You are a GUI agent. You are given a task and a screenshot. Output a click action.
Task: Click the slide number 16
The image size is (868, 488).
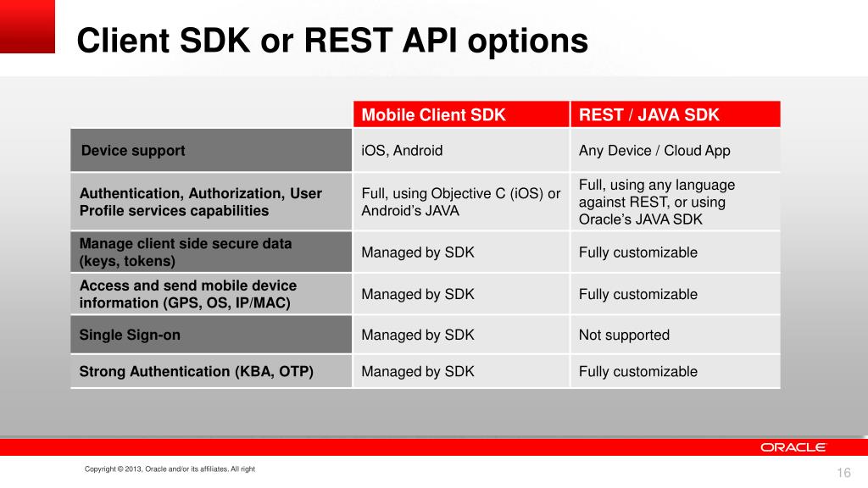point(843,473)
